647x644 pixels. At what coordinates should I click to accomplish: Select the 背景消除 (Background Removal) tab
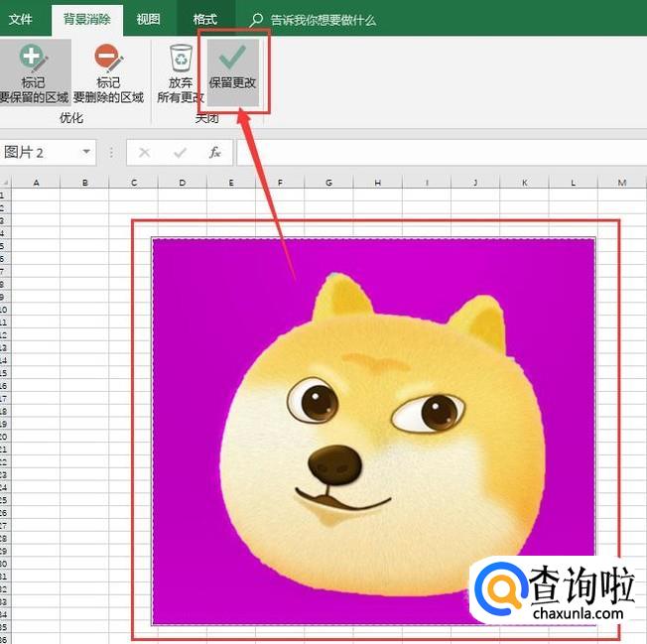pos(86,19)
